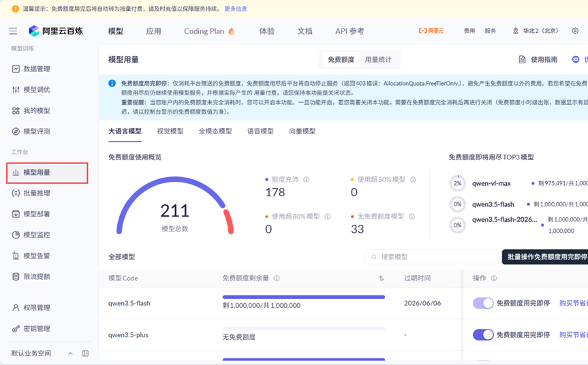The width and height of the screenshot is (588, 365).
Task: Open the 体验 top navigation tab
Action: pos(266,31)
